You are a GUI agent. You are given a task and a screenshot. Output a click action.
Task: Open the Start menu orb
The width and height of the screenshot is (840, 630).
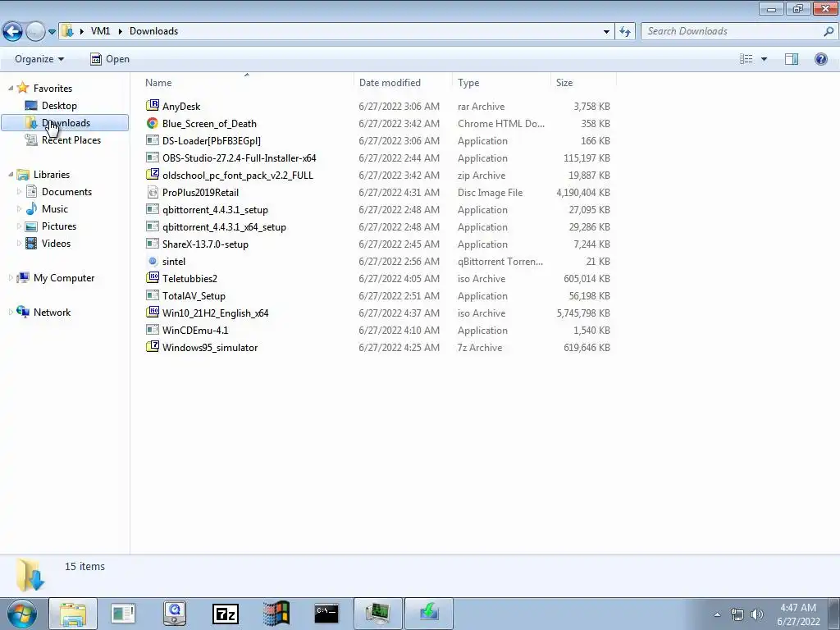click(22, 614)
